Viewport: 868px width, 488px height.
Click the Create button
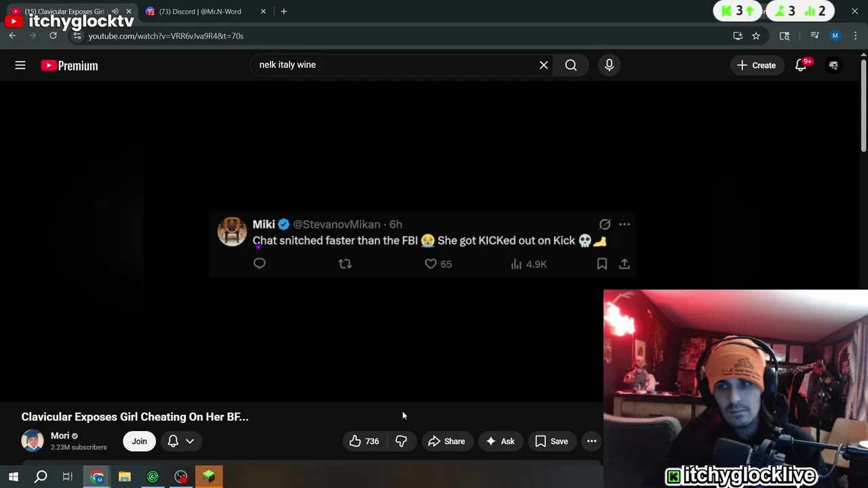coord(757,65)
